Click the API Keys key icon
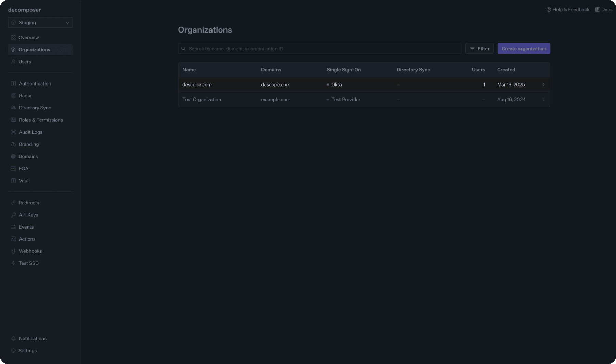The height and width of the screenshot is (364, 616). (x=13, y=215)
